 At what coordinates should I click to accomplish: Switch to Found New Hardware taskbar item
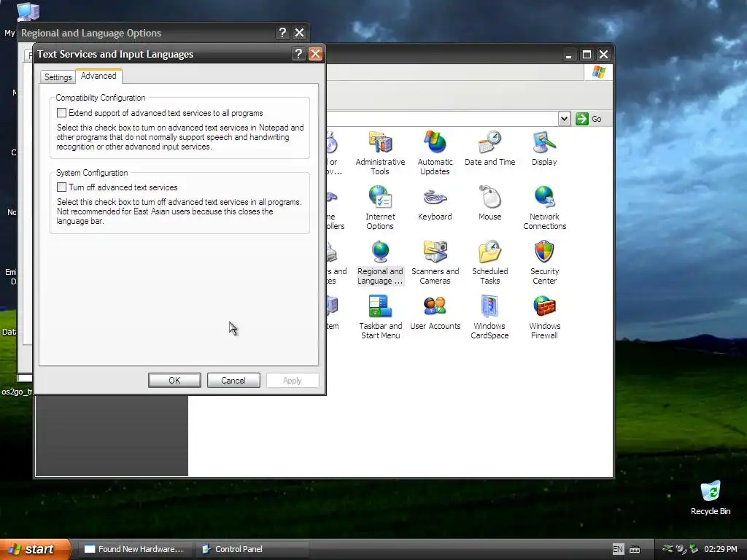135,549
